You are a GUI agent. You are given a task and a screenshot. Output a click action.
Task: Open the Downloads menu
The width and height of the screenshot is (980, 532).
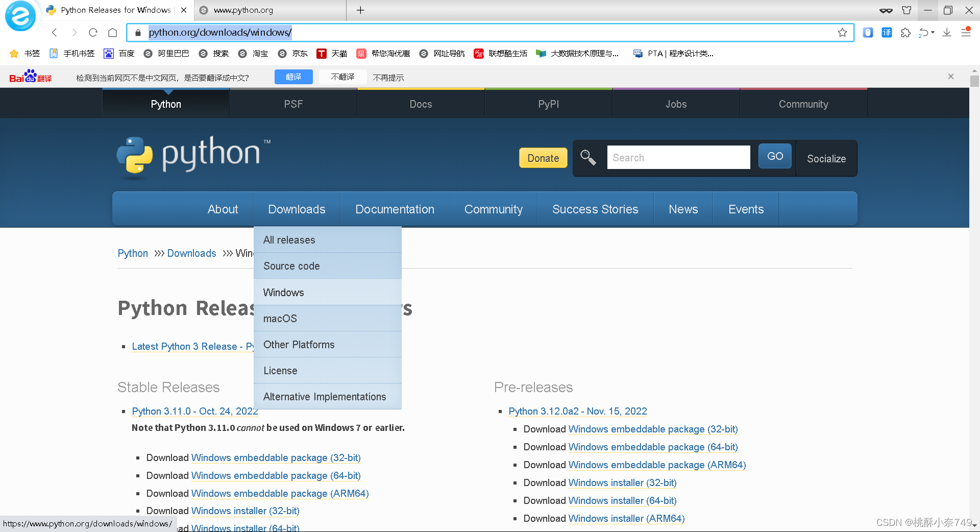tap(297, 209)
